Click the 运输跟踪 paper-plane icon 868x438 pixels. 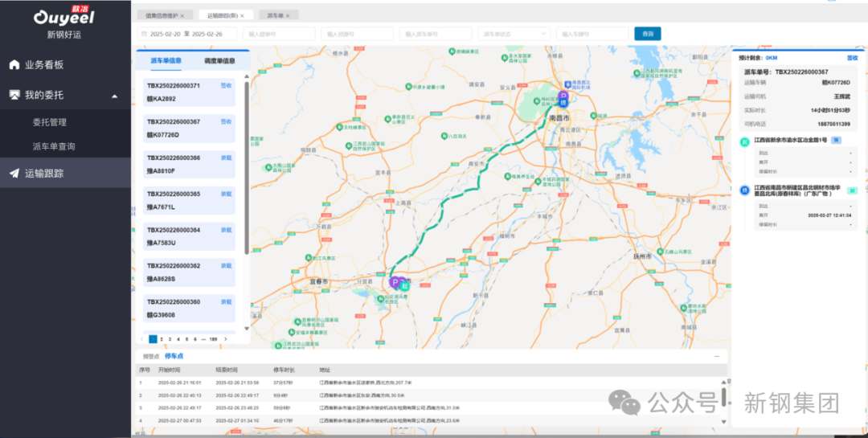14,173
